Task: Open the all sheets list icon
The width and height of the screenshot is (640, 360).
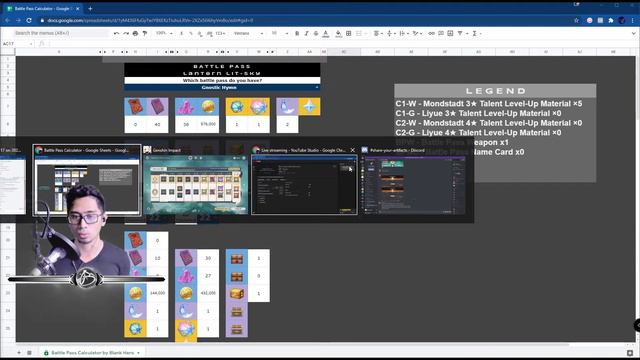Action: tap(29, 353)
